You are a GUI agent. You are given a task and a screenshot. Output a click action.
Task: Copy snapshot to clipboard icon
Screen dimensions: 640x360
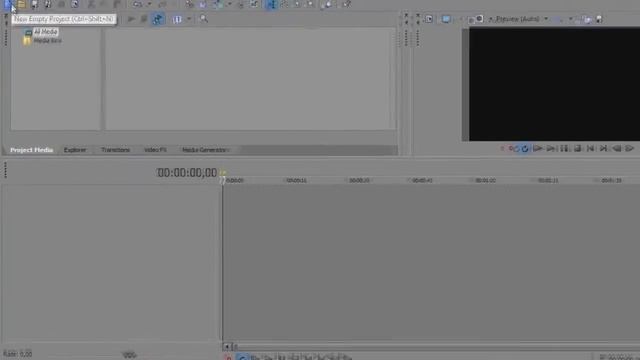click(588, 19)
